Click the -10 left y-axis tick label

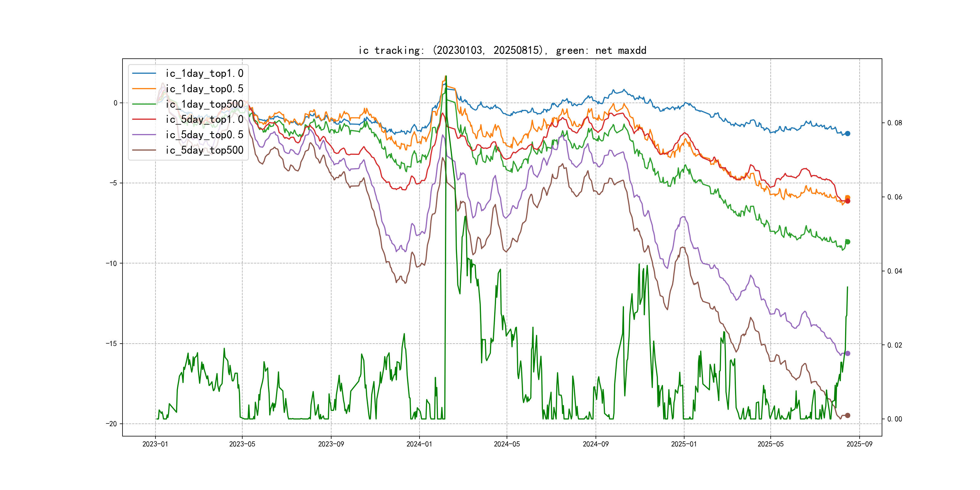click(x=112, y=263)
